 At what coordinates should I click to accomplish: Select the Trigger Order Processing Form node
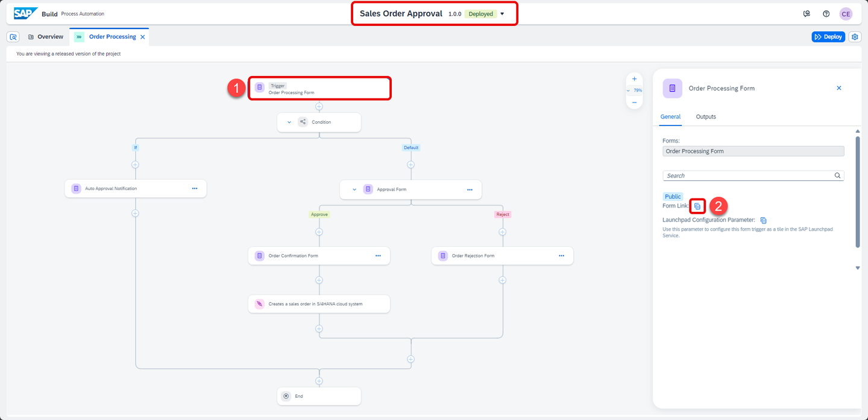pos(319,88)
